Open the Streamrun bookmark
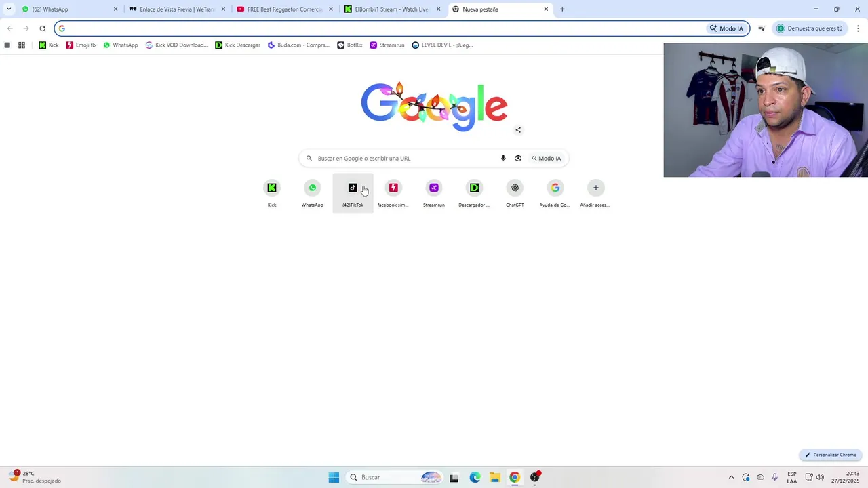This screenshot has width=868, height=488. (x=387, y=45)
